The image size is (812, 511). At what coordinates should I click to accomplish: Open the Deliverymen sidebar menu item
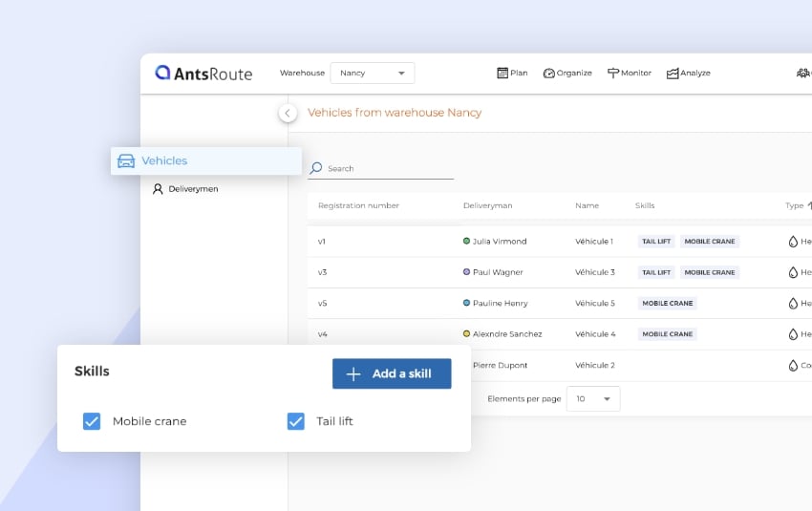point(193,189)
